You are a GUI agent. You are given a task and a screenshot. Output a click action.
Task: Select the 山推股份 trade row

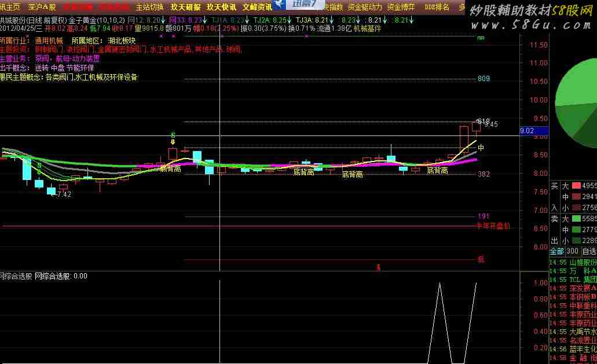tap(573, 263)
